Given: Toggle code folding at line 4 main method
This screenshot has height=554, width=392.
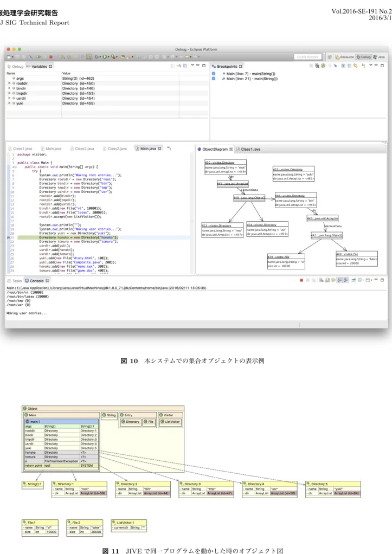Looking at the screenshot, I should click(15, 167).
